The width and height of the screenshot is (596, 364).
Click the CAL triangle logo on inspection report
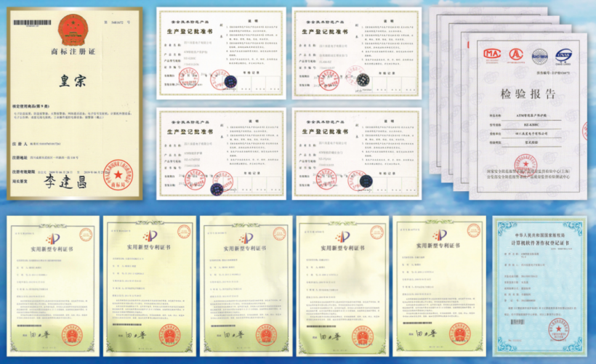coord(515,54)
